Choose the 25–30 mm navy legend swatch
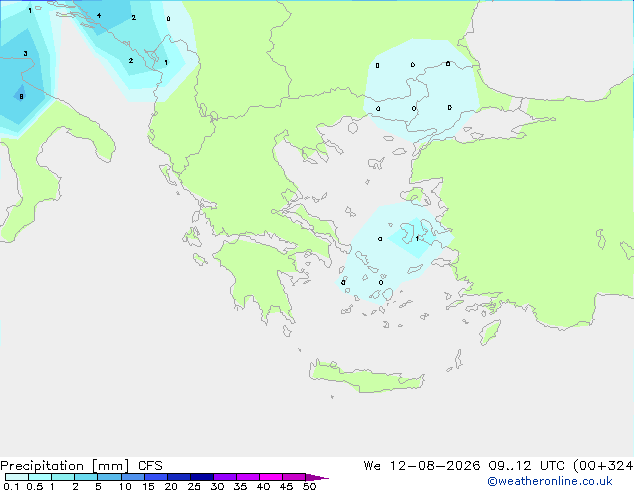Viewport: 634px width, 490px height. coord(202,477)
